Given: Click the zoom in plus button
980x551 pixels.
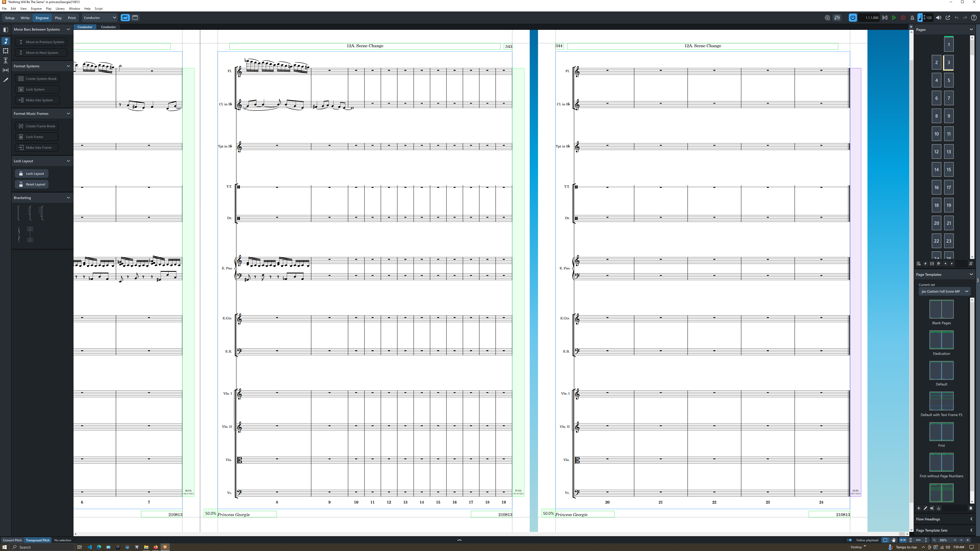Looking at the screenshot, I should pos(968,540).
